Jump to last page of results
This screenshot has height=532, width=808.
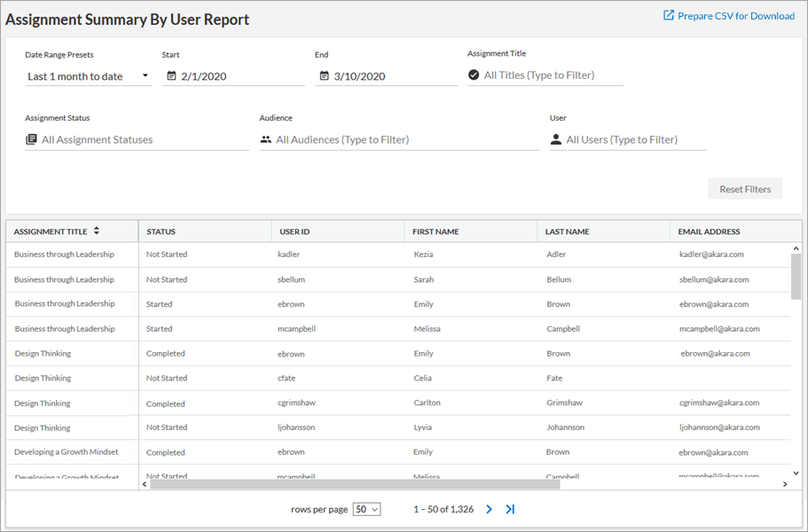pyautogui.click(x=510, y=509)
